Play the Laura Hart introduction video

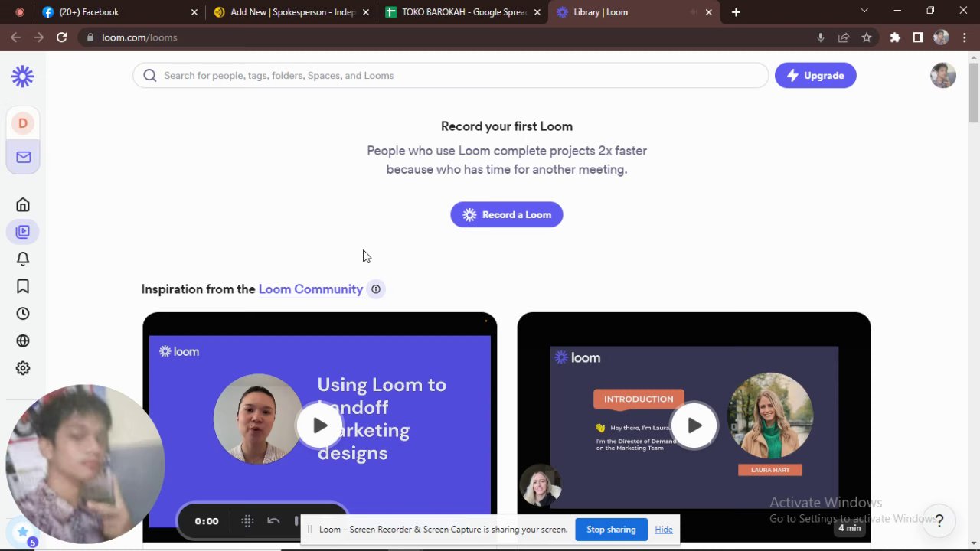coord(694,425)
